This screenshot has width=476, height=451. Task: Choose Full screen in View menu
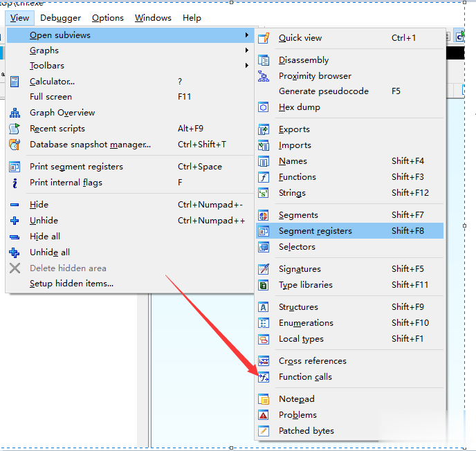coord(51,97)
